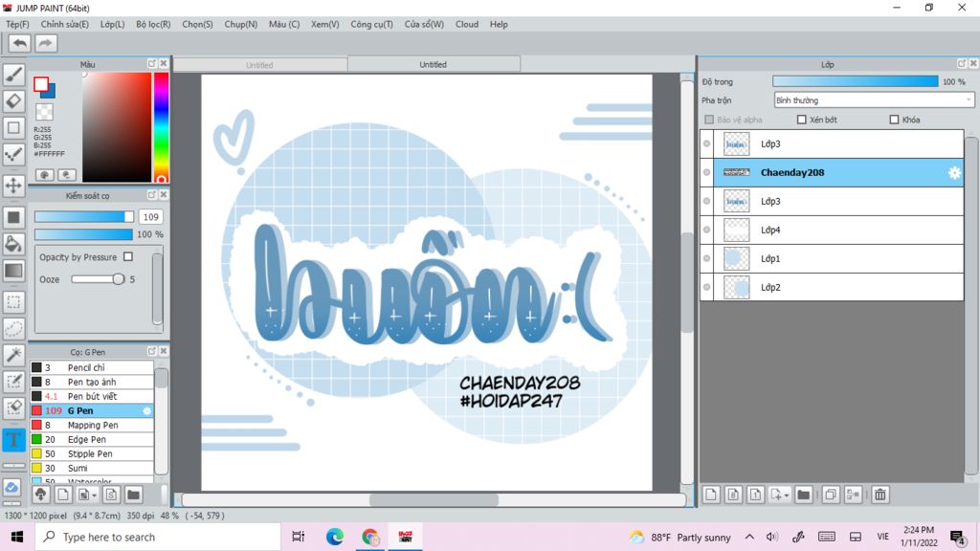Click the rainbow hue strip
This screenshot has width=980, height=551.
click(x=161, y=127)
